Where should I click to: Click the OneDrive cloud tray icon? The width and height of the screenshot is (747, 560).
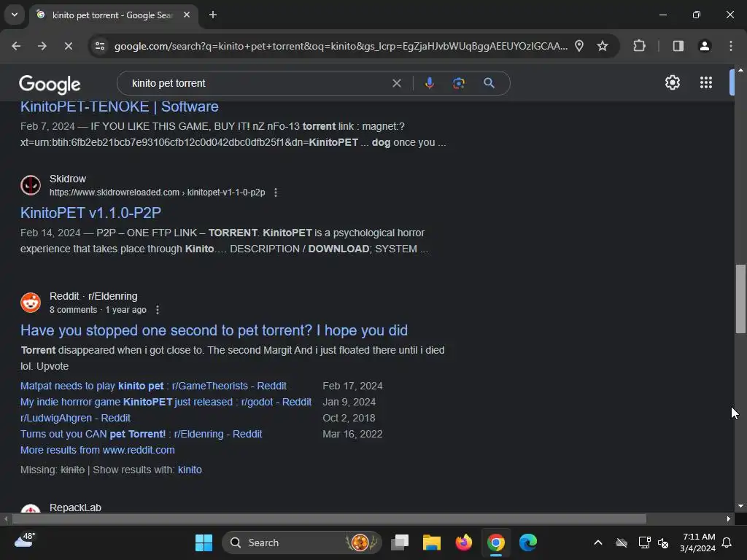622,542
